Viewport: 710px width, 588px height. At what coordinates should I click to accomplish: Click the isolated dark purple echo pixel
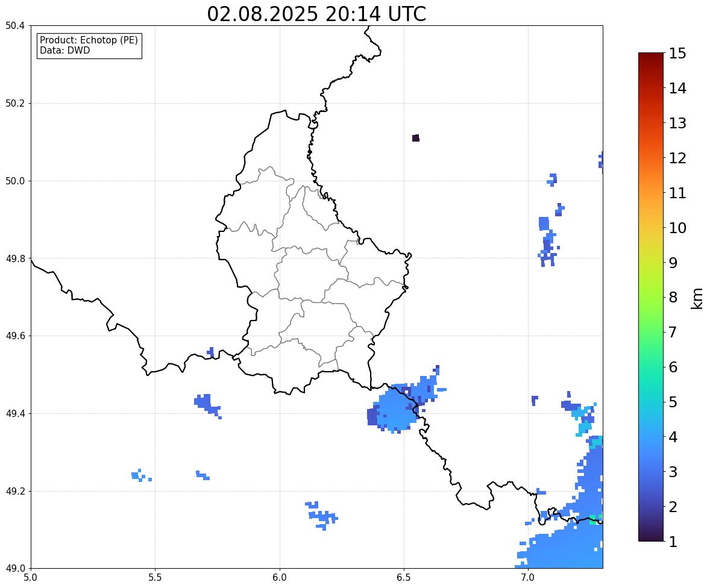coord(416,138)
